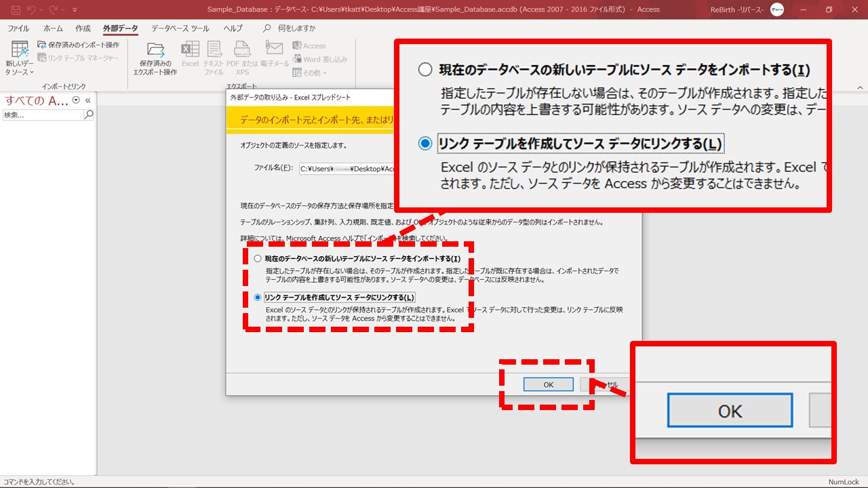Click the Email (電子メール) export icon
868x488 pixels.
coord(274,55)
